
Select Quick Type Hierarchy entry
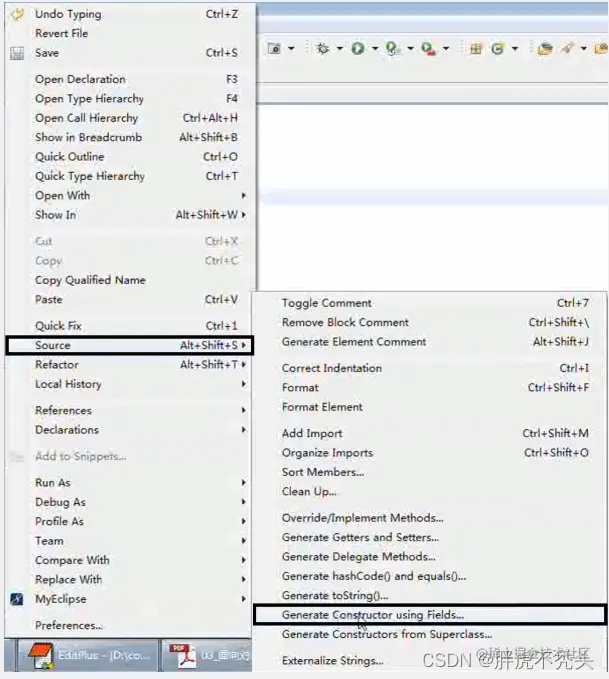click(130, 176)
